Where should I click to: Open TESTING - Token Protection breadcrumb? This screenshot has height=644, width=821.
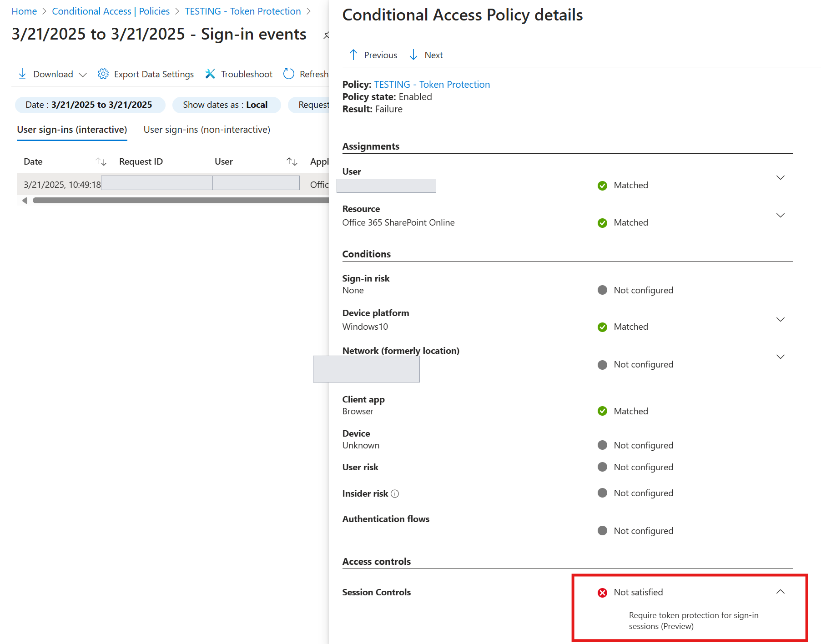[243, 11]
